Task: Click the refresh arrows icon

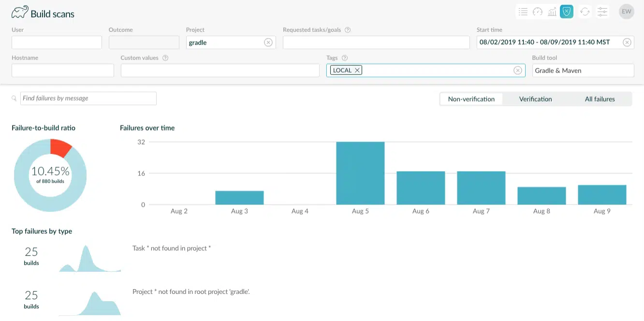Action: pos(585,12)
